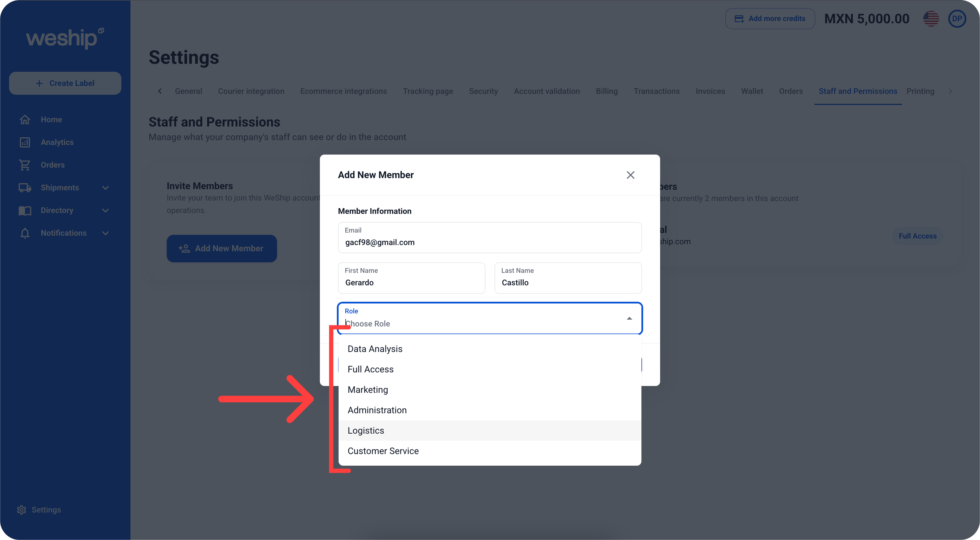Select Marketing role option
The image size is (980, 540).
click(x=490, y=390)
